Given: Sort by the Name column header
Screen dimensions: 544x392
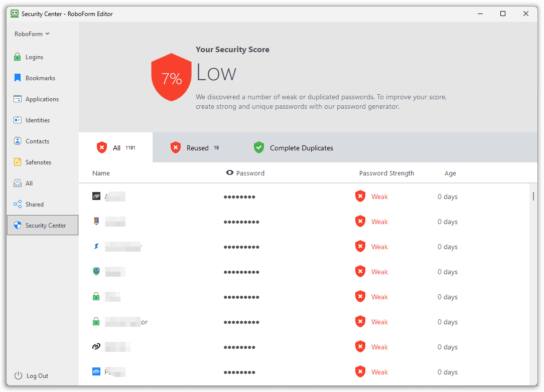Looking at the screenshot, I should (101, 173).
